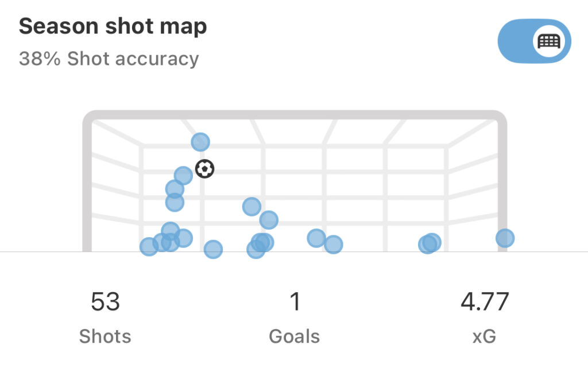Click the 38% Shot accuracy text
Screen dimensions: 588x376
109,59
